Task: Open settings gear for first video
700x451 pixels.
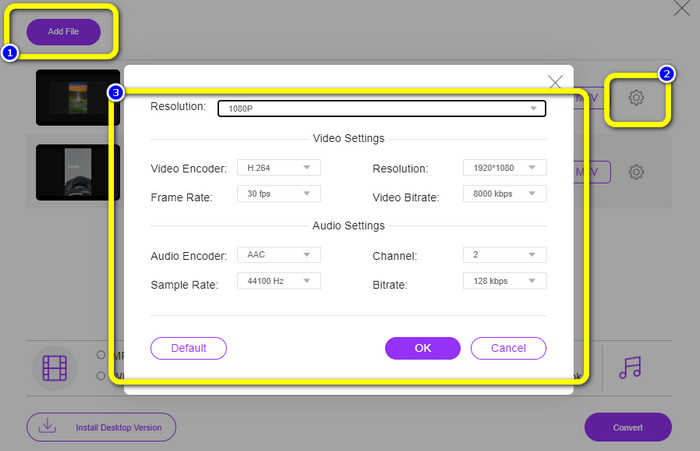Action: pyautogui.click(x=636, y=97)
